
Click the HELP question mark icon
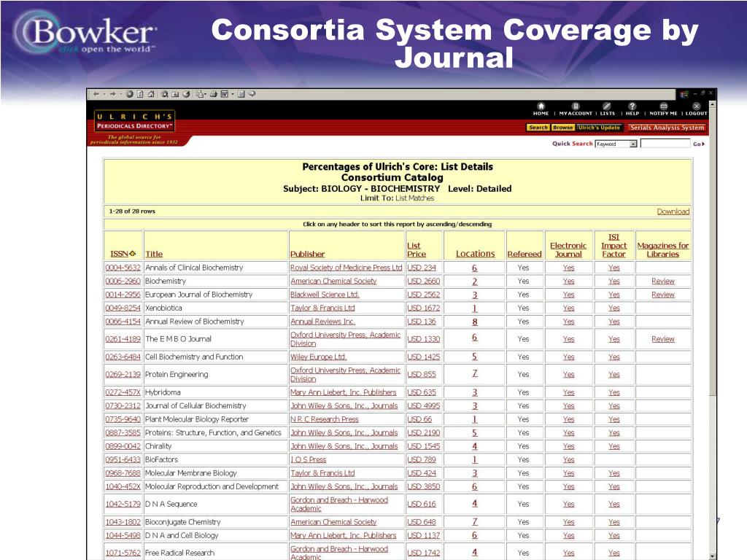pyautogui.click(x=632, y=106)
